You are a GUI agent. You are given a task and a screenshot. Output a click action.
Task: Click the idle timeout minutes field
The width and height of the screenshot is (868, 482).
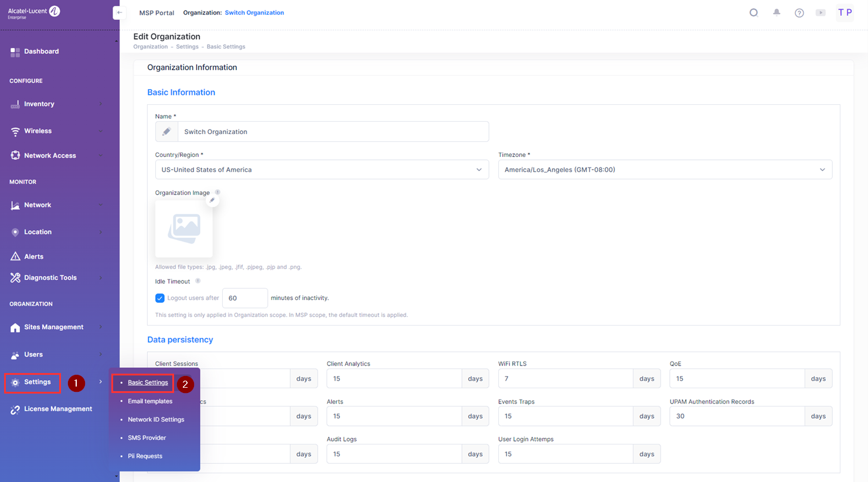click(x=245, y=298)
